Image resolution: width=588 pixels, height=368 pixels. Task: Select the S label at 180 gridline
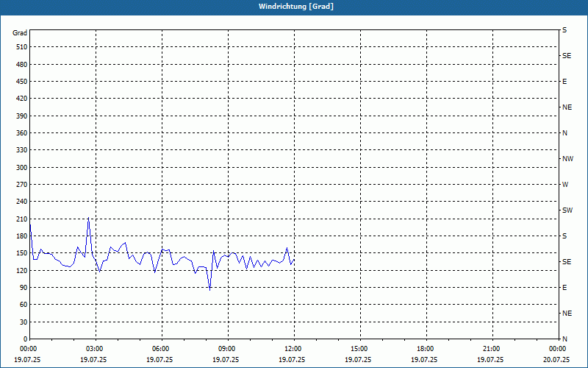564,236
